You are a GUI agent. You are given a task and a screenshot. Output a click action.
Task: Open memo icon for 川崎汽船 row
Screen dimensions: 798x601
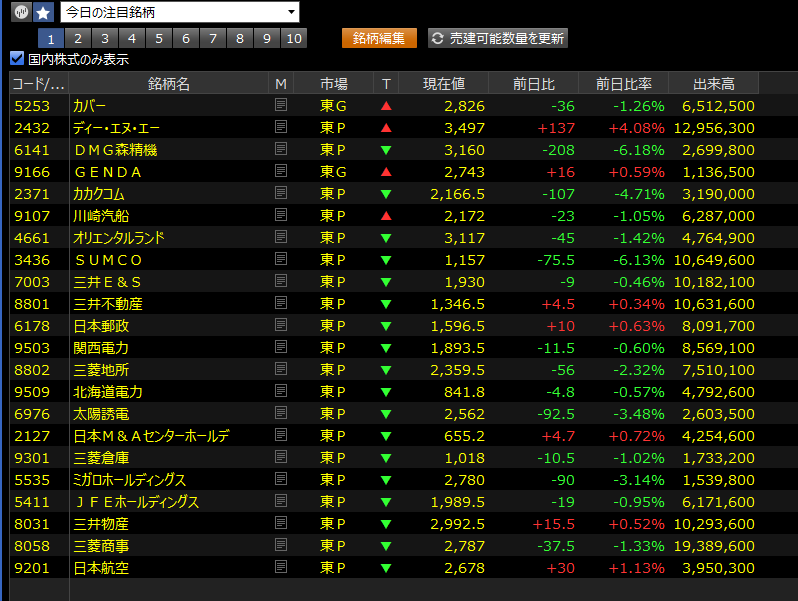[x=281, y=215]
